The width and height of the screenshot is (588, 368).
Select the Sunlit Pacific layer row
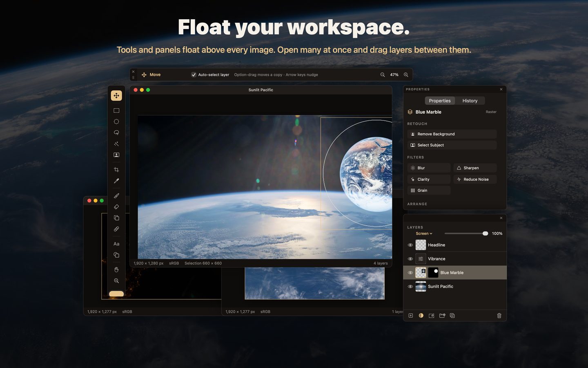pyautogui.click(x=455, y=287)
